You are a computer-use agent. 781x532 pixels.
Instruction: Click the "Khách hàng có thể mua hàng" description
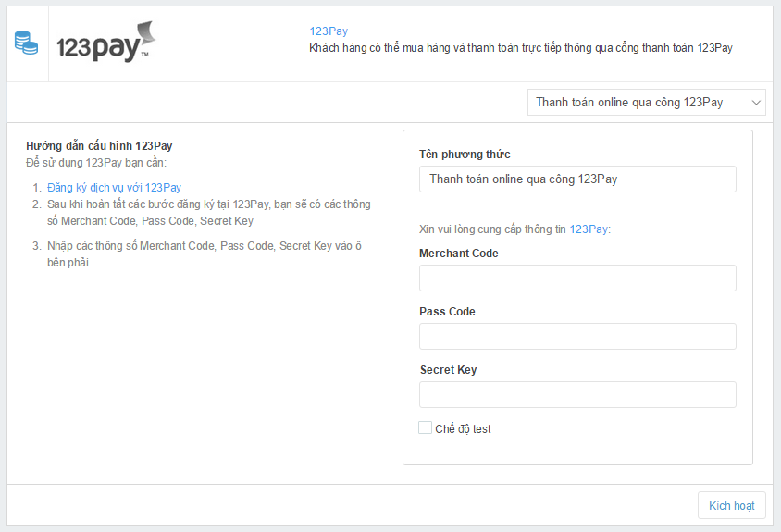click(520, 48)
